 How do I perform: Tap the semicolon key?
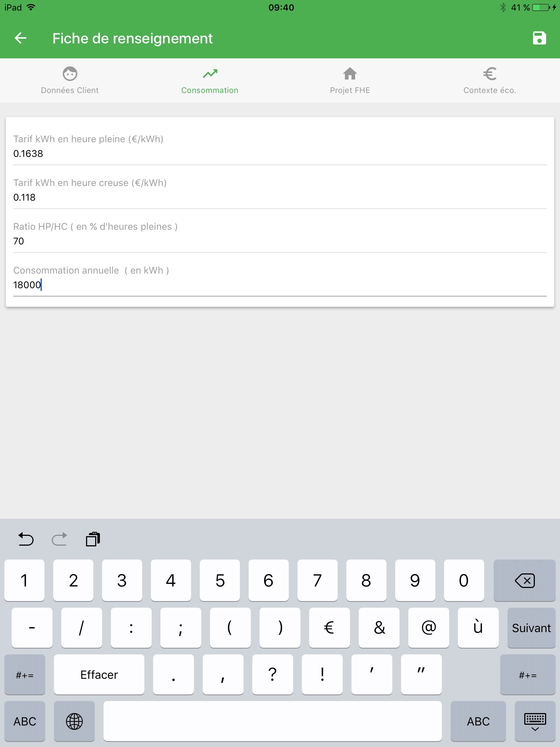click(181, 628)
